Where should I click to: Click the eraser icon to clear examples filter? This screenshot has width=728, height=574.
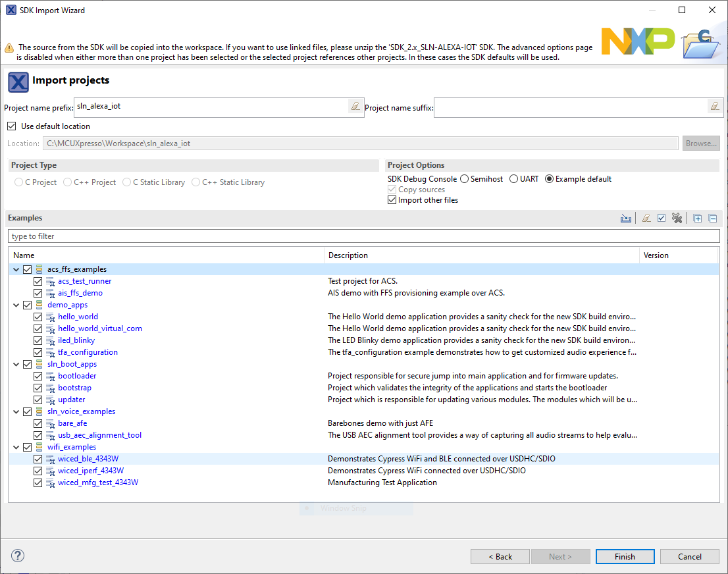[646, 219]
